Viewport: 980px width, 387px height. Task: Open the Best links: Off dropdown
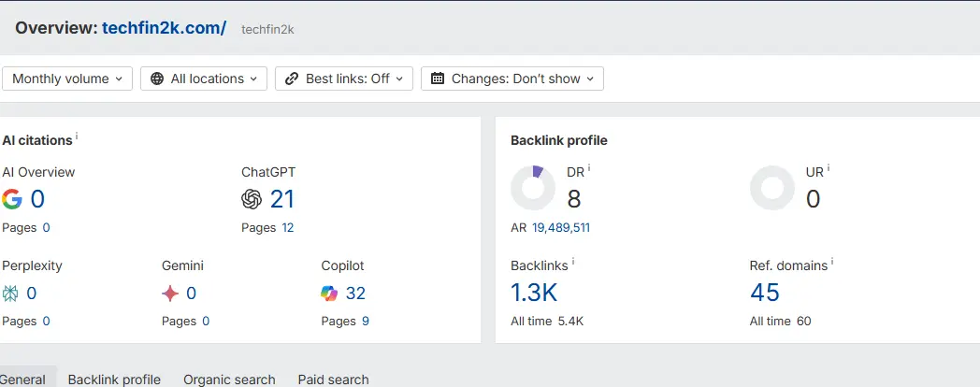pos(344,79)
